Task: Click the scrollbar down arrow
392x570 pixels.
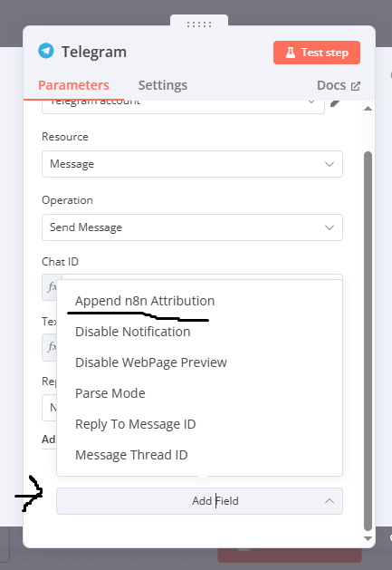Action: tap(368, 538)
